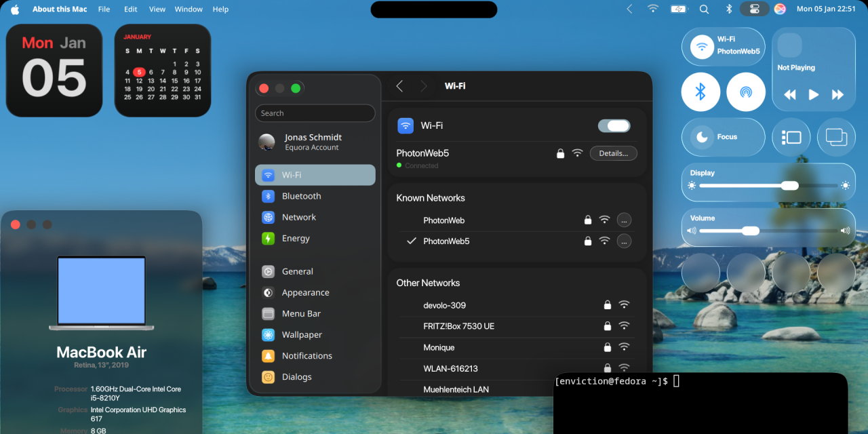Open Notifications settings in the sidebar
Image resolution: width=868 pixels, height=434 pixels.
pos(315,355)
